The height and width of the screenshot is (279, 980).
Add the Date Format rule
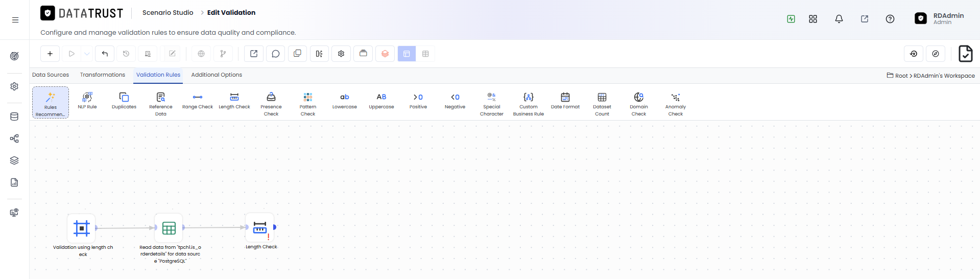tap(565, 100)
